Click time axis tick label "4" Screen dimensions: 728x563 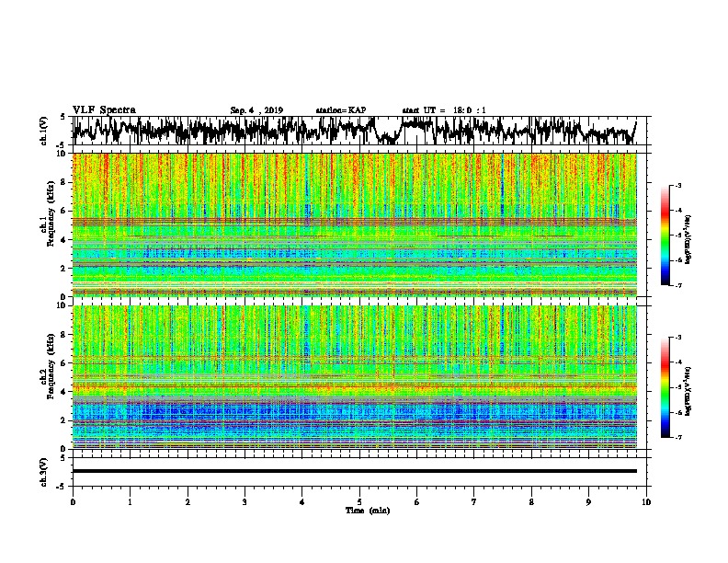[302, 502]
